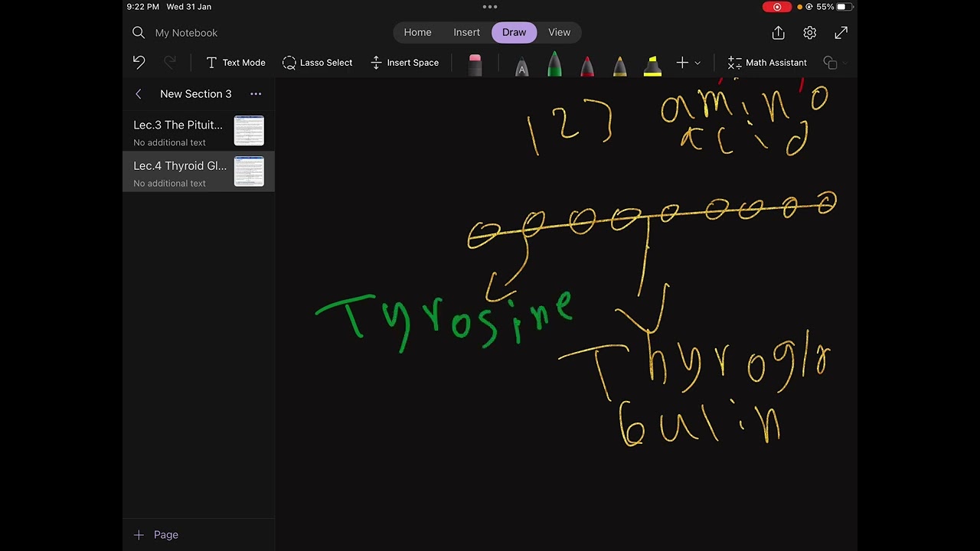Enable Text Mode
The height and width of the screenshot is (551, 980).
[x=236, y=63]
